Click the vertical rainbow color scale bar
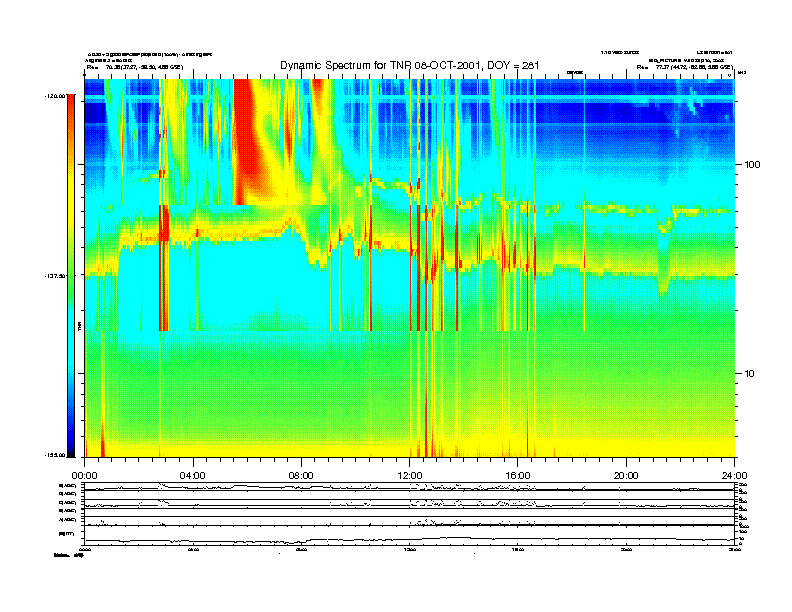The image size is (792, 612). click(x=71, y=275)
